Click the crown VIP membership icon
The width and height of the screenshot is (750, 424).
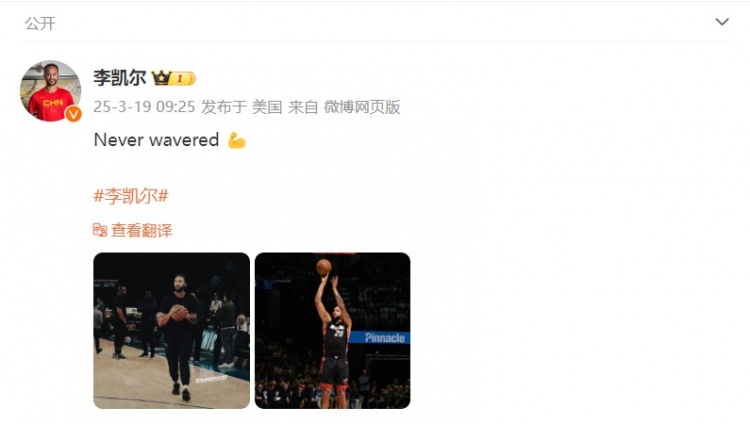pos(162,78)
